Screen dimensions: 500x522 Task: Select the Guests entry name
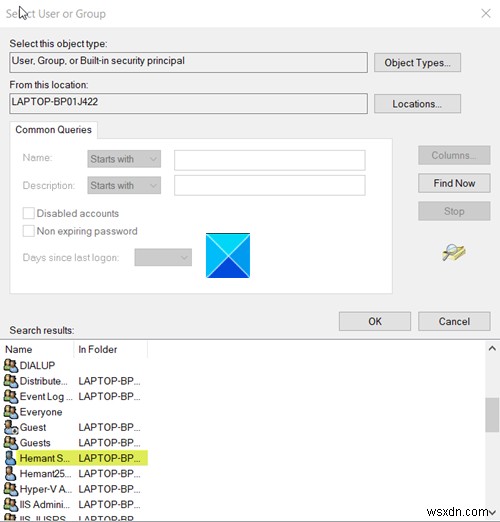tap(35, 443)
